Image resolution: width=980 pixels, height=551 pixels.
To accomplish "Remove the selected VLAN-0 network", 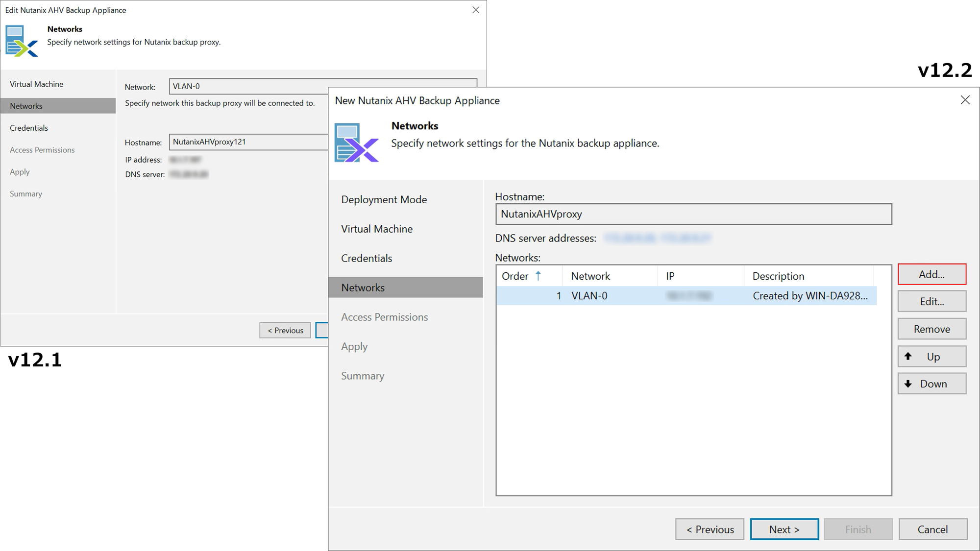I will point(931,329).
